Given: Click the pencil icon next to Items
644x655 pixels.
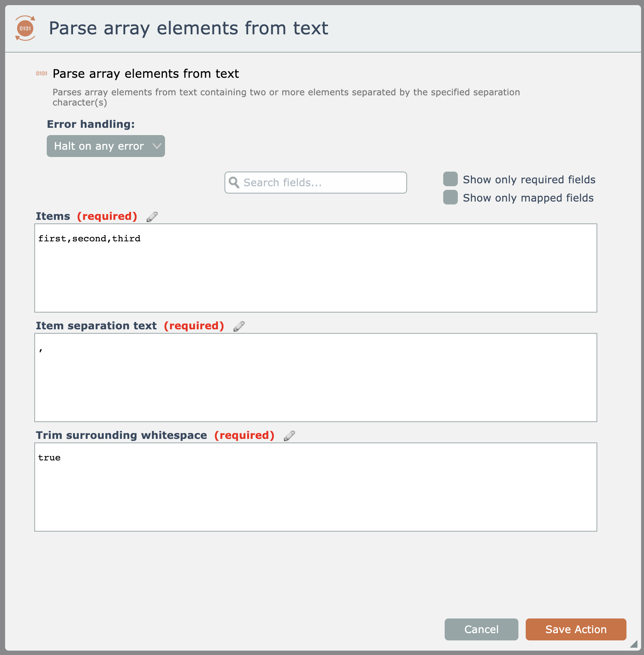Looking at the screenshot, I should point(152,217).
